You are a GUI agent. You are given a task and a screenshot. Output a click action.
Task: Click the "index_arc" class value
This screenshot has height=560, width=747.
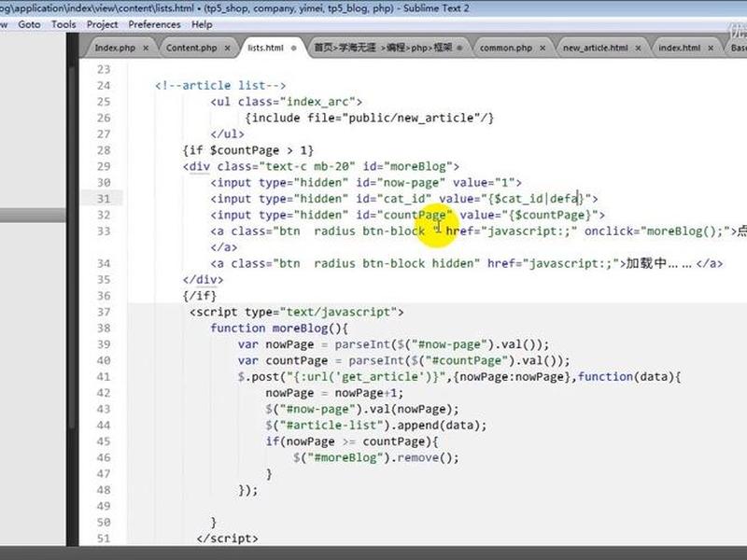[x=317, y=102]
